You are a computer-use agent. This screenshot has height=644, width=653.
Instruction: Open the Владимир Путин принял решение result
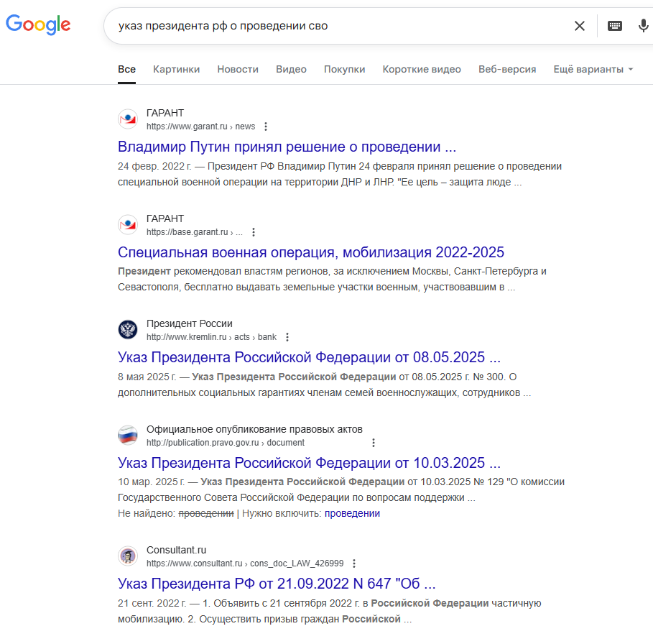tap(287, 147)
